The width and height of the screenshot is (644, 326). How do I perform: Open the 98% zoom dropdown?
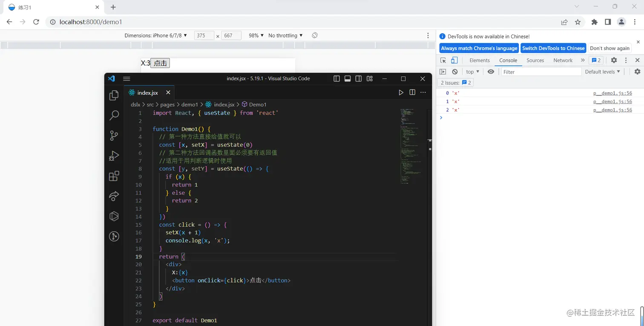(x=256, y=35)
